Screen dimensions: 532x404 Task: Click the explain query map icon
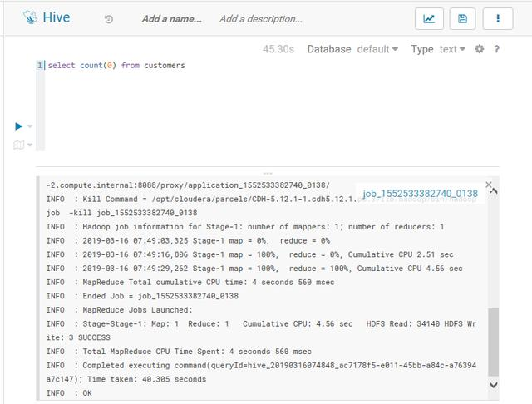18,145
